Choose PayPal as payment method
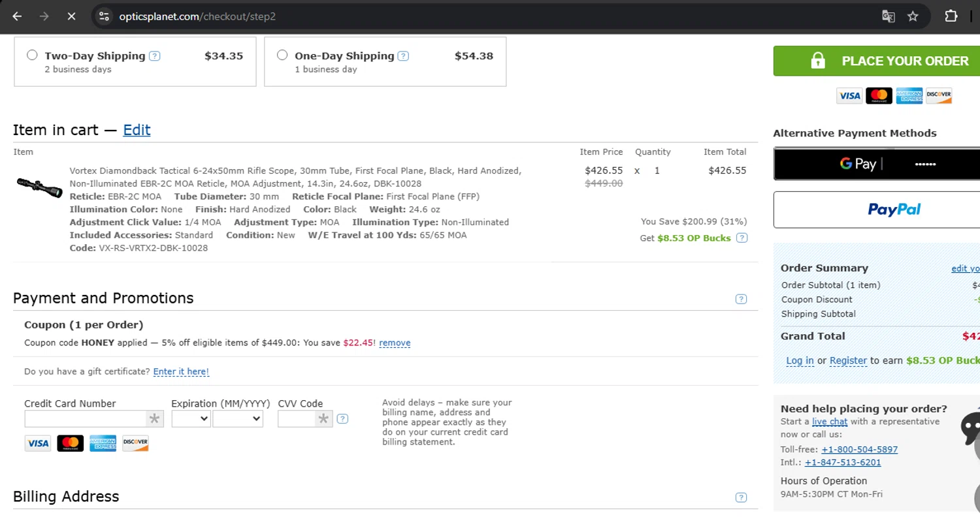 876,210
